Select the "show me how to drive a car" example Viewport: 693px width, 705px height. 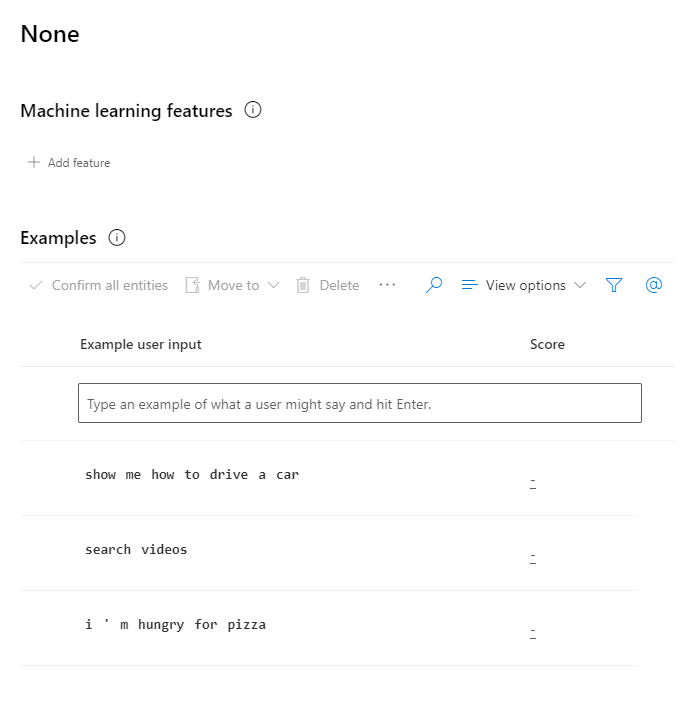[192, 475]
